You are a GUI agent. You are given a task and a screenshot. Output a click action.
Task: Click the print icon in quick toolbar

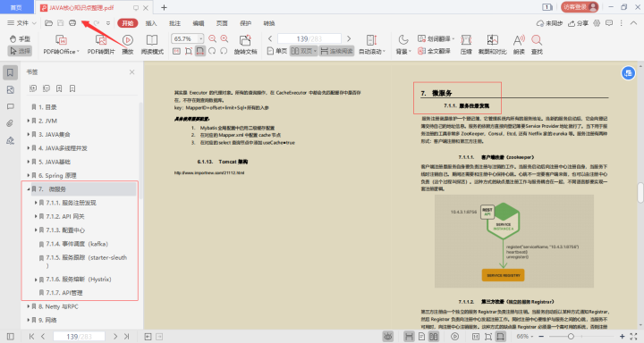point(72,23)
